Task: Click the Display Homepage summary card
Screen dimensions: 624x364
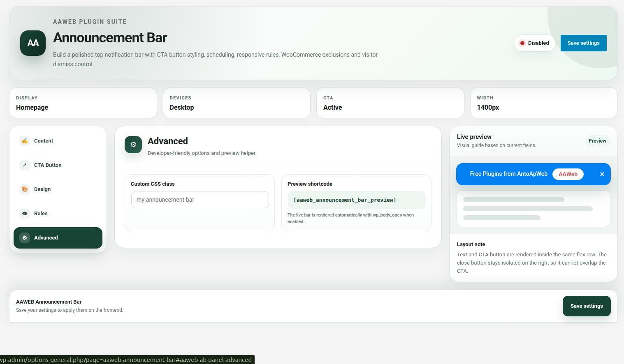Action: click(x=83, y=103)
